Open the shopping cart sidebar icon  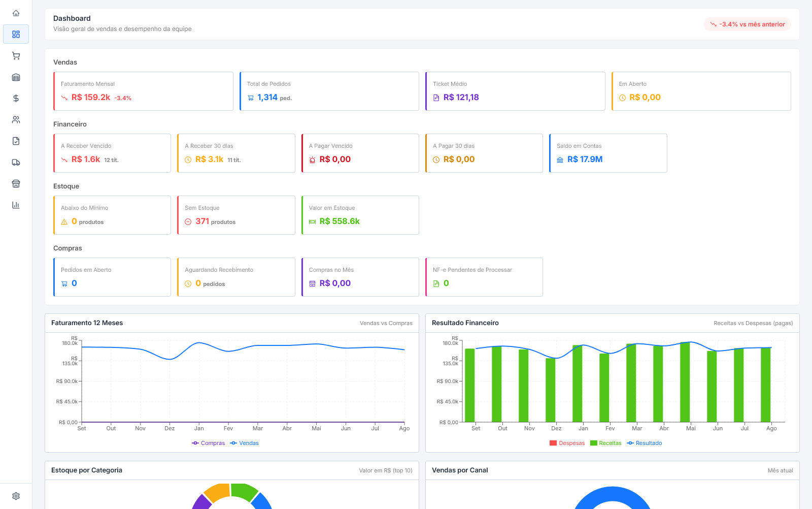[x=16, y=56]
